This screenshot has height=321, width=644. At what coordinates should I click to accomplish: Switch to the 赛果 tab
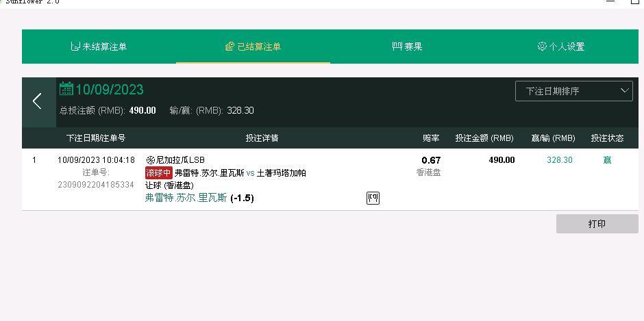click(407, 47)
